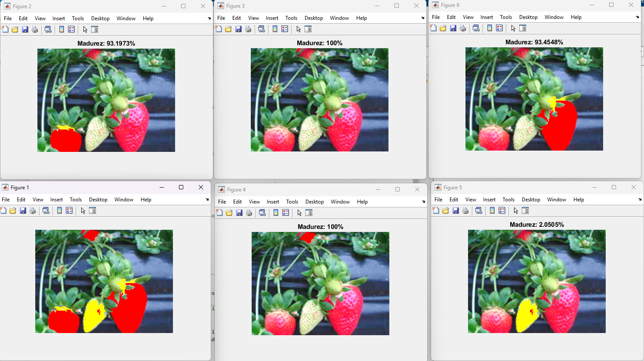Open the Tools menu in Figure 3
This screenshot has width=644, height=361.
[291, 18]
